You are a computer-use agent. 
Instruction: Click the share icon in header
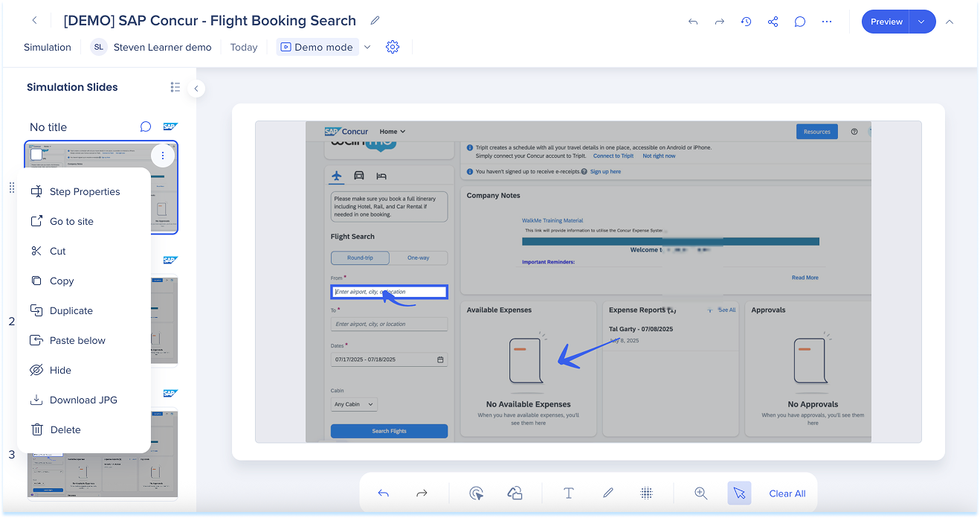(x=773, y=22)
